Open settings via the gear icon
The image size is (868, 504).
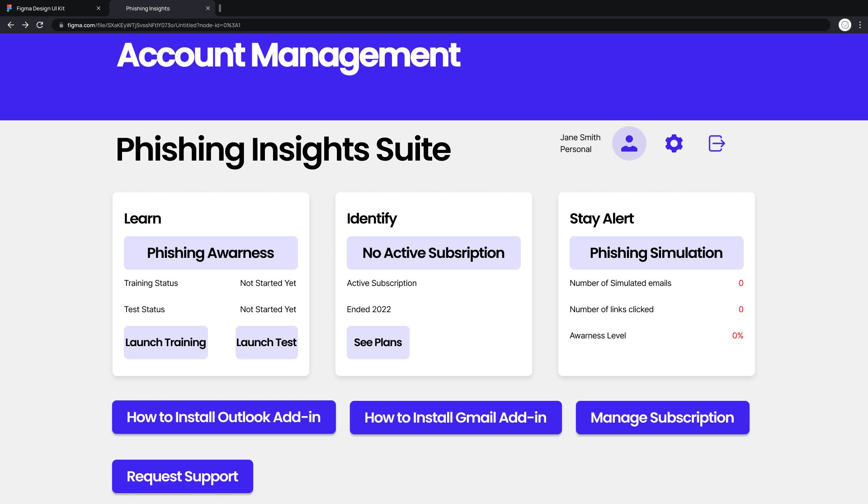pos(674,143)
